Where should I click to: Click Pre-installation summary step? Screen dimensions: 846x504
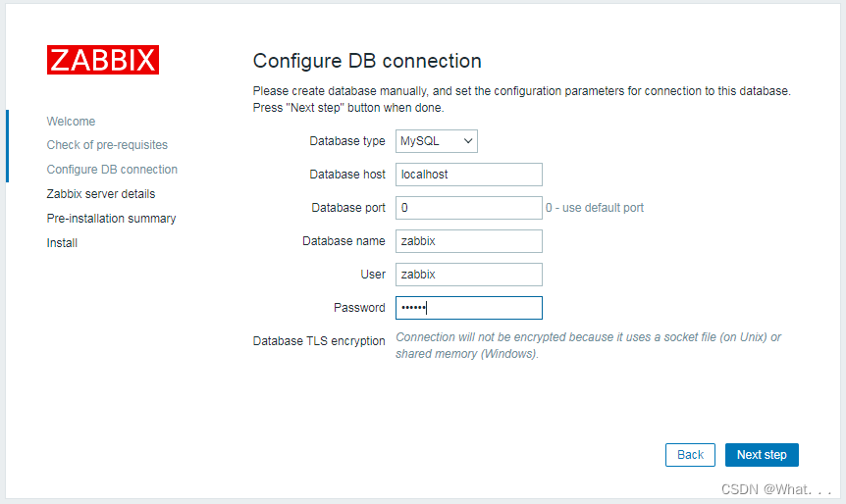coord(111,219)
